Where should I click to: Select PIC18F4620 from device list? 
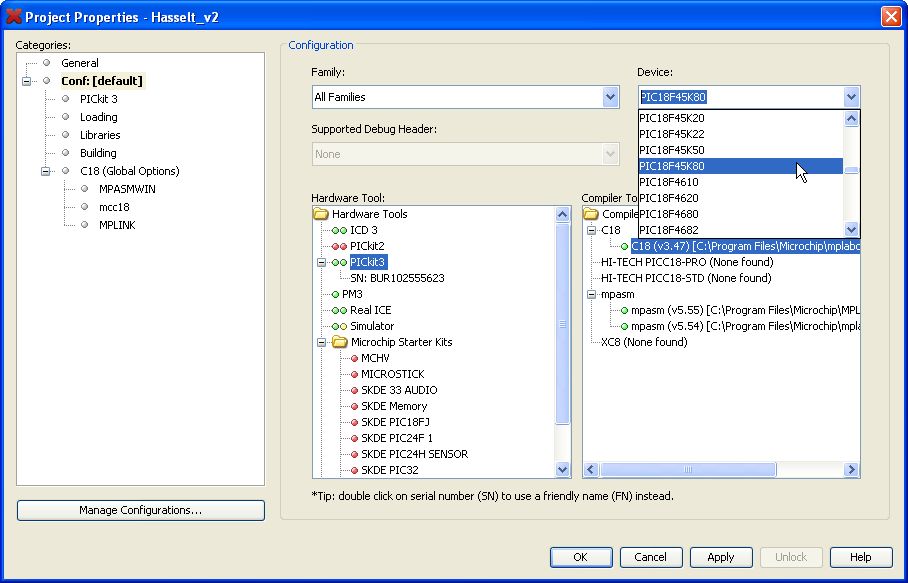[x=669, y=198]
